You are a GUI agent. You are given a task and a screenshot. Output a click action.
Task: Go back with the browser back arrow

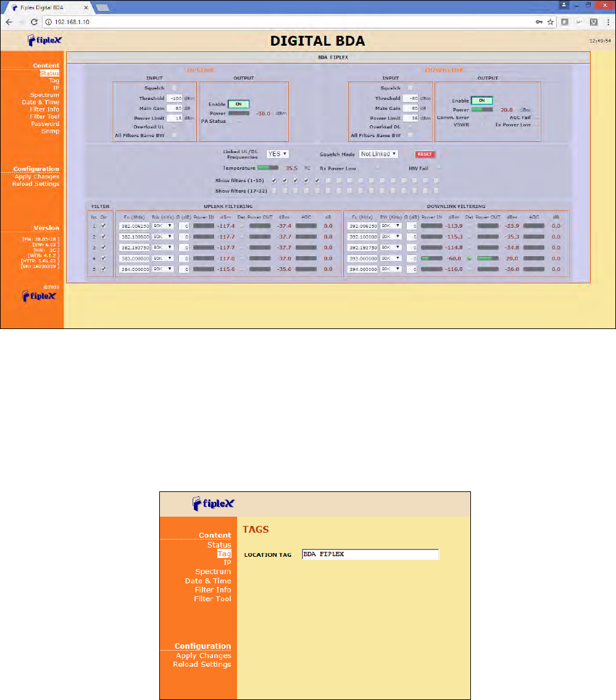point(9,22)
